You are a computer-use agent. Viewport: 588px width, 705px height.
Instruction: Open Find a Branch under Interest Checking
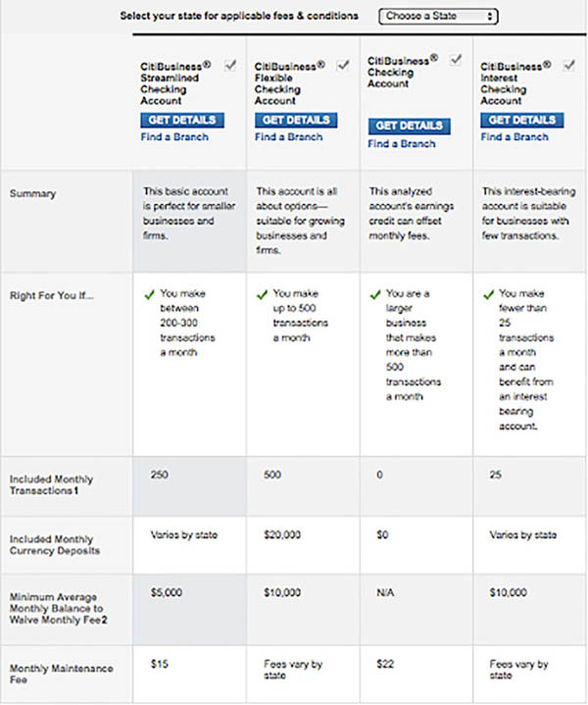tap(514, 137)
